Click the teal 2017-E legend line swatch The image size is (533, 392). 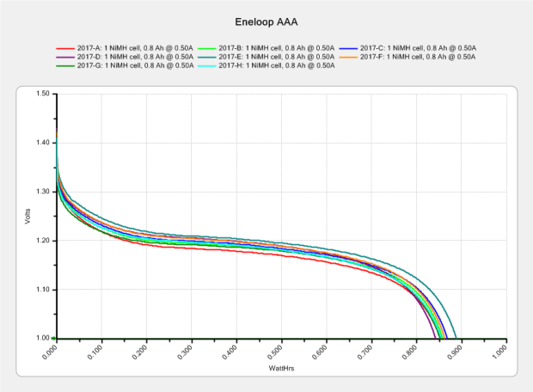tap(206, 57)
